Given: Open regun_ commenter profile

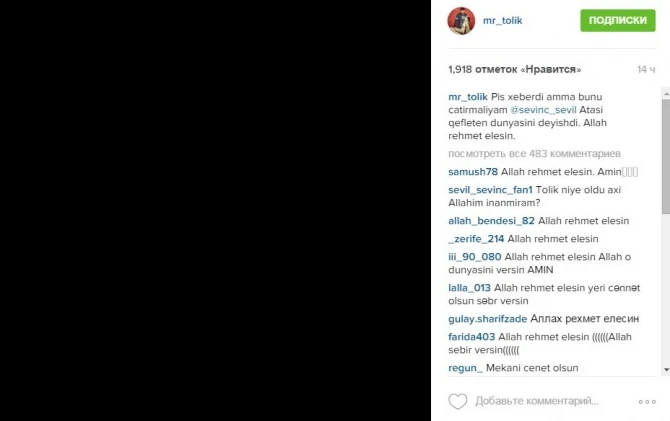Looking at the screenshot, I should tap(465, 368).
